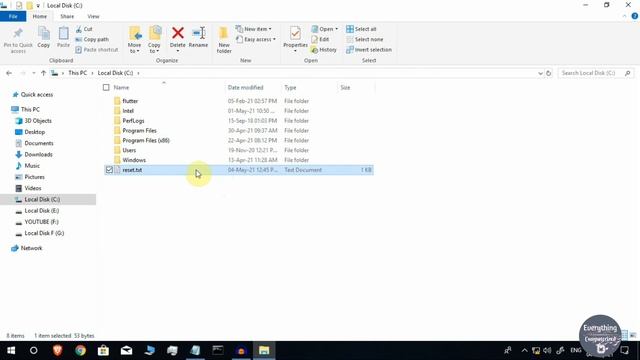Select YOUTUBE (F:) drive in sidebar

point(41,222)
